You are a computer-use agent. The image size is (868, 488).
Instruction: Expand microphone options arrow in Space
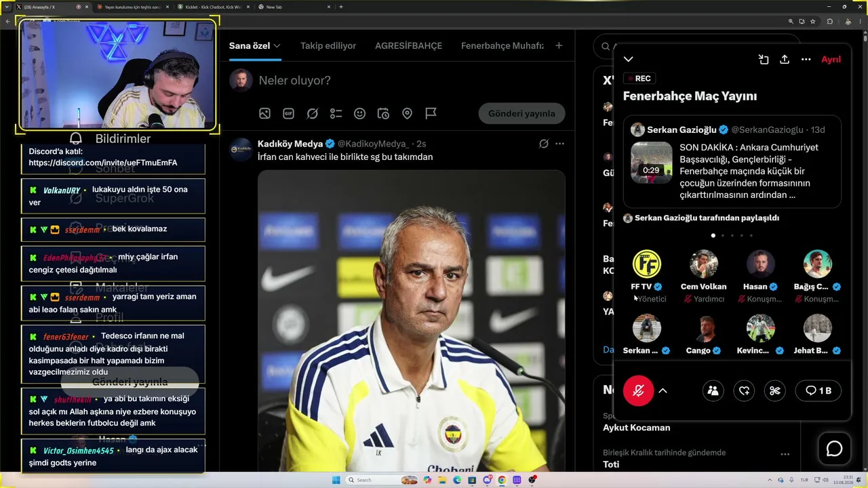(663, 390)
